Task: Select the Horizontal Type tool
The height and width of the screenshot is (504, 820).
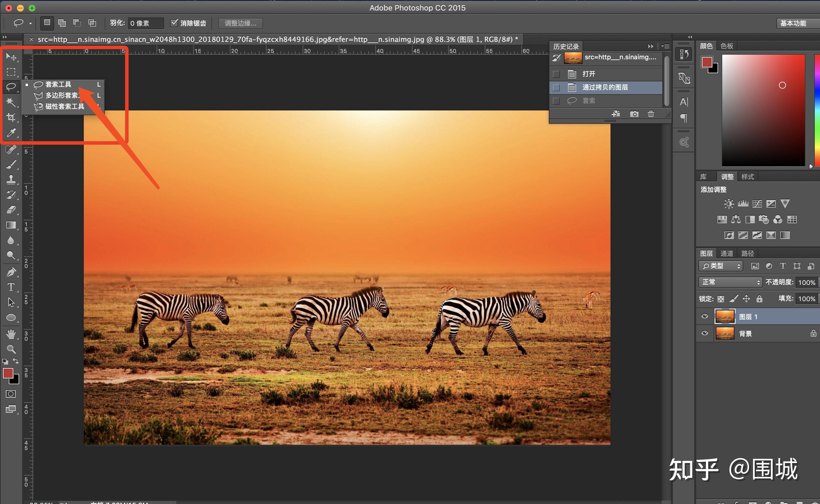Action: pyautogui.click(x=11, y=287)
